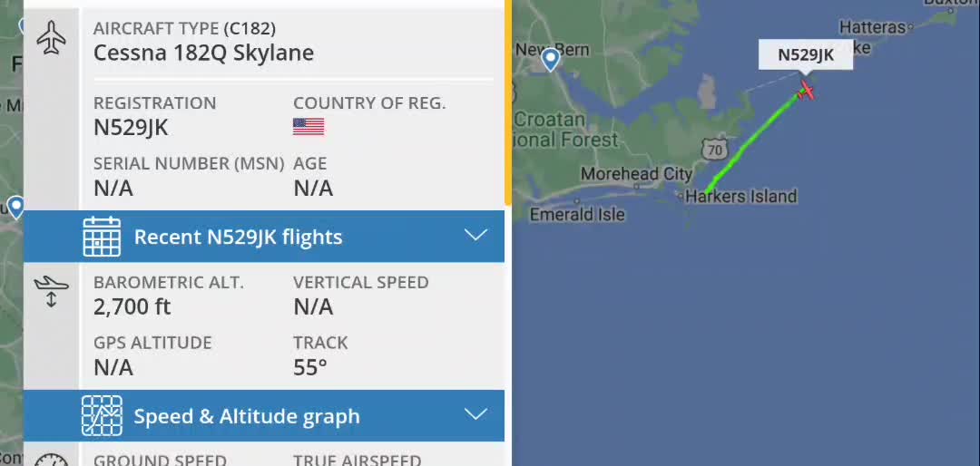Click the speedometer icon beside Ground Speed

52,460
